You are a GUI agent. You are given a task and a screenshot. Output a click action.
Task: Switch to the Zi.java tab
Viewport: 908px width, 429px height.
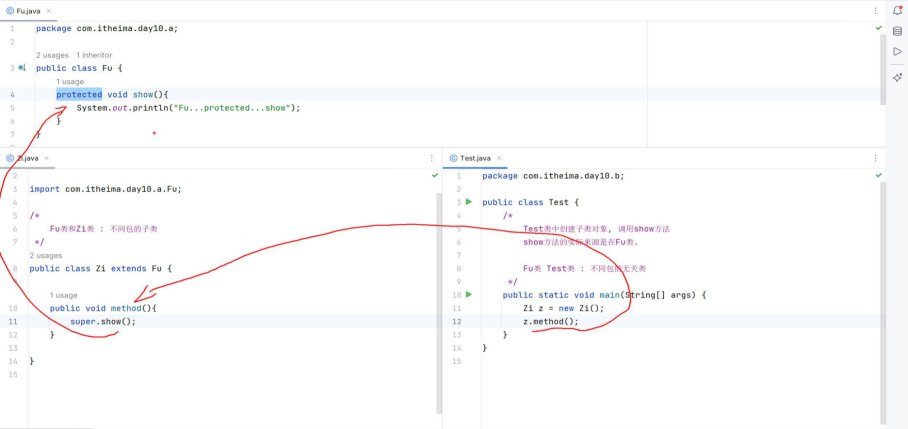28,158
